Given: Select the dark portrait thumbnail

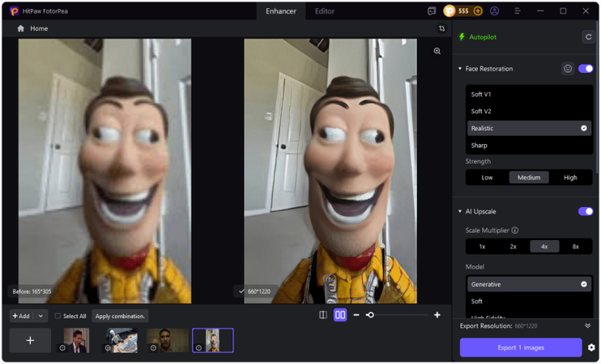Looking at the screenshot, I should click(168, 341).
